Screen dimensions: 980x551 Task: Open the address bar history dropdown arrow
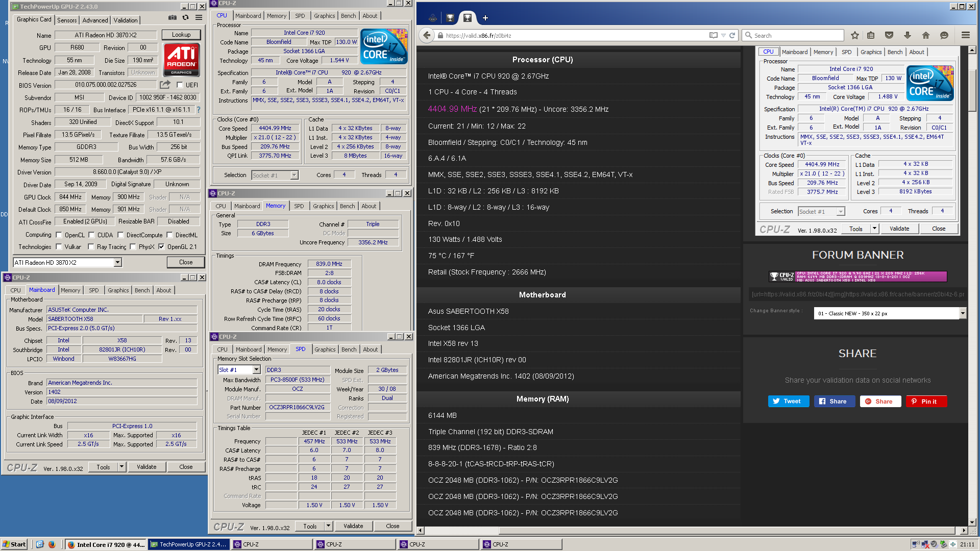tap(723, 35)
